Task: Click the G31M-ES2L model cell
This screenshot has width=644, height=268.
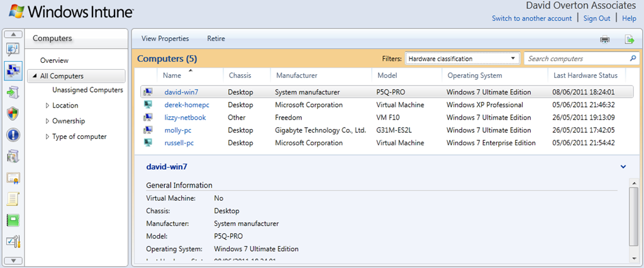Action: 394,130
